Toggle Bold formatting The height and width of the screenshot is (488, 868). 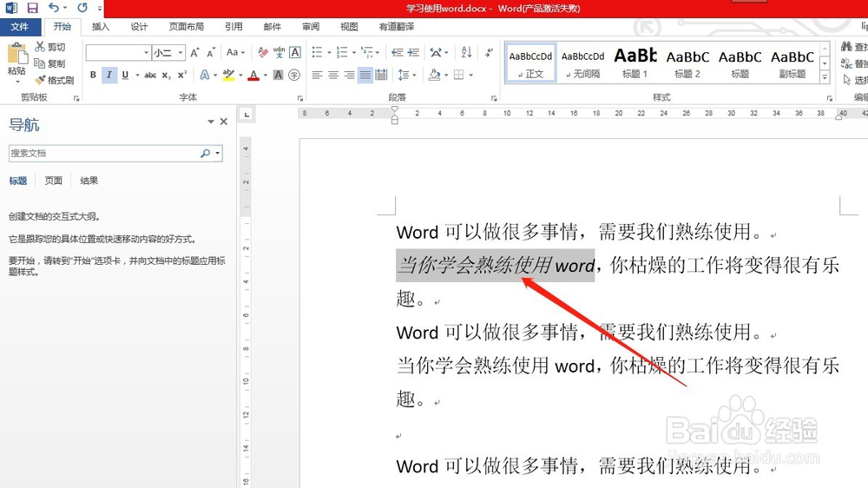tap(93, 75)
